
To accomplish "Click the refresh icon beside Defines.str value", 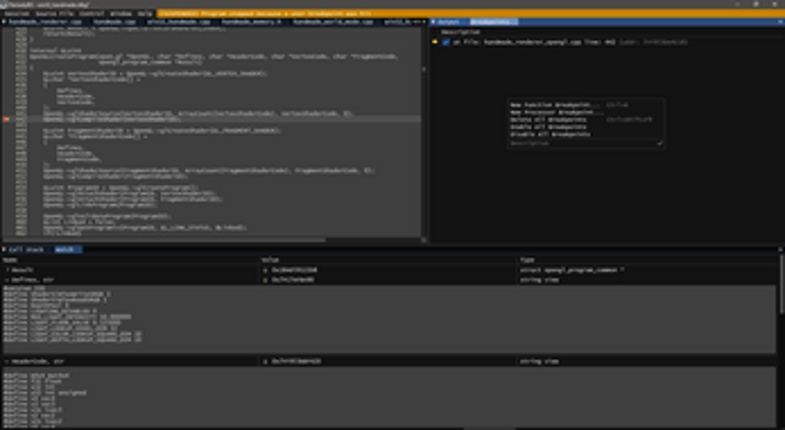I will (x=263, y=280).
